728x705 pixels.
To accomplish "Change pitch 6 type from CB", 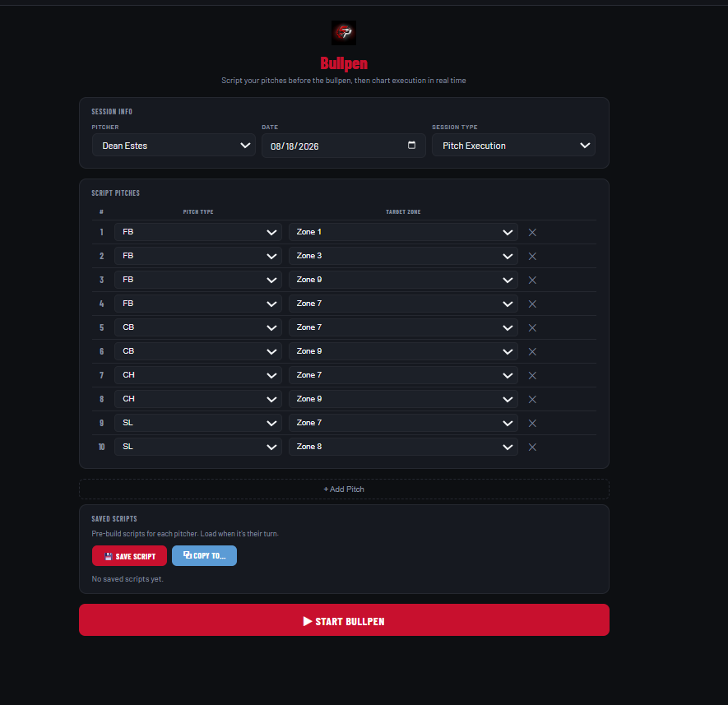I will click(197, 351).
